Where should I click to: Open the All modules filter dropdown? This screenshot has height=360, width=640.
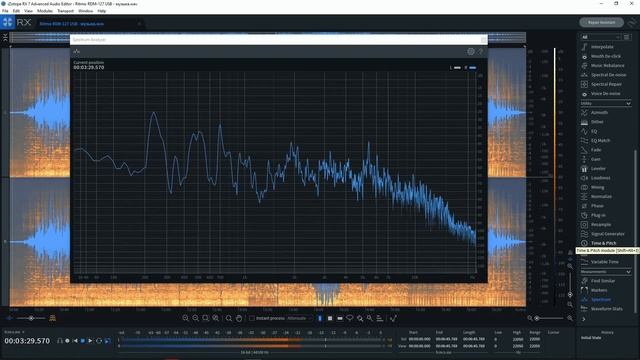pyautogui.click(x=600, y=37)
